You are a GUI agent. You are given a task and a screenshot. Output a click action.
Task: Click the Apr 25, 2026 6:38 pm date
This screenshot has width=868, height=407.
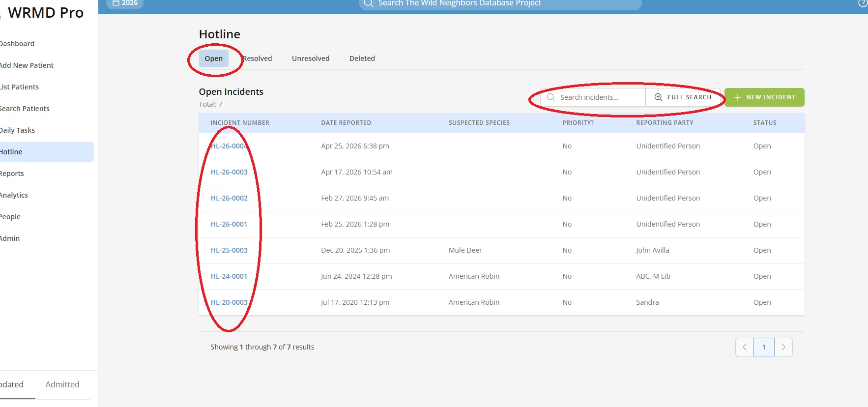click(355, 146)
